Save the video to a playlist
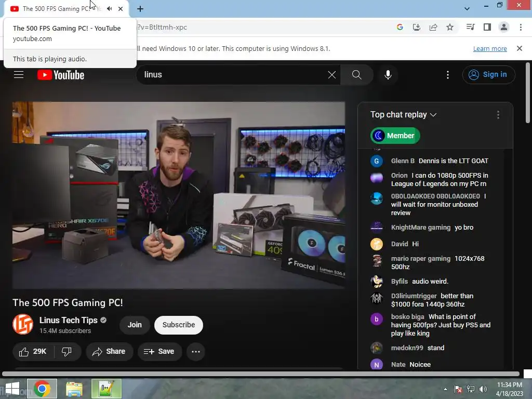 159,352
